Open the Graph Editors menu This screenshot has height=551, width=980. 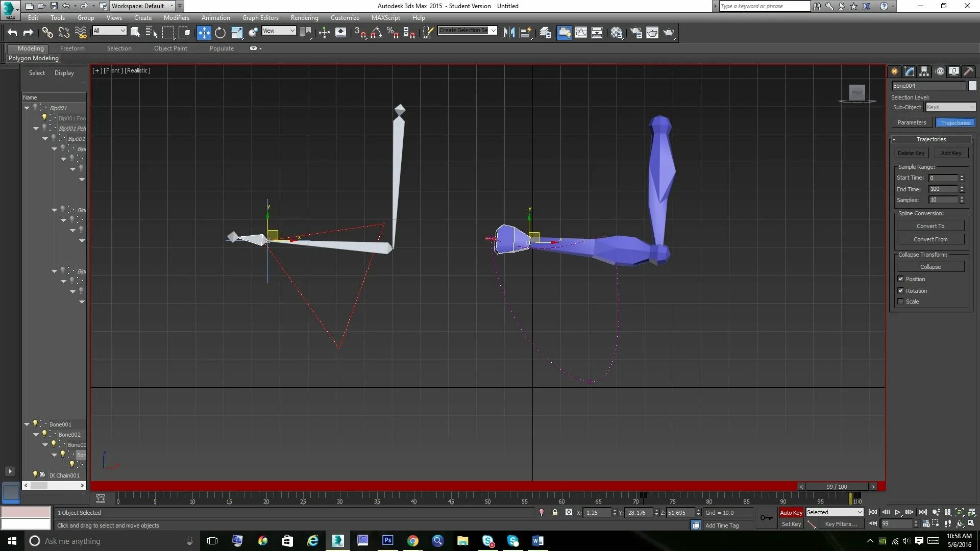260,17
